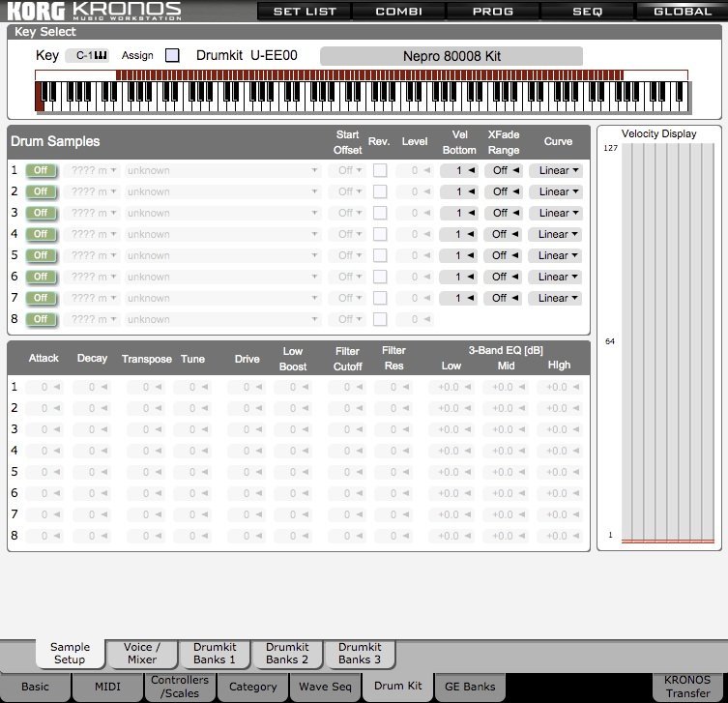The height and width of the screenshot is (703, 728).
Task: Click Transpose value for row 3
Action: click(x=146, y=429)
